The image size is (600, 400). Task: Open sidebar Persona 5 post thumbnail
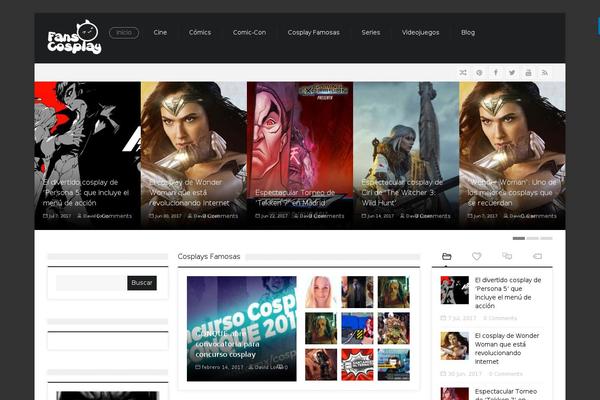[455, 290]
